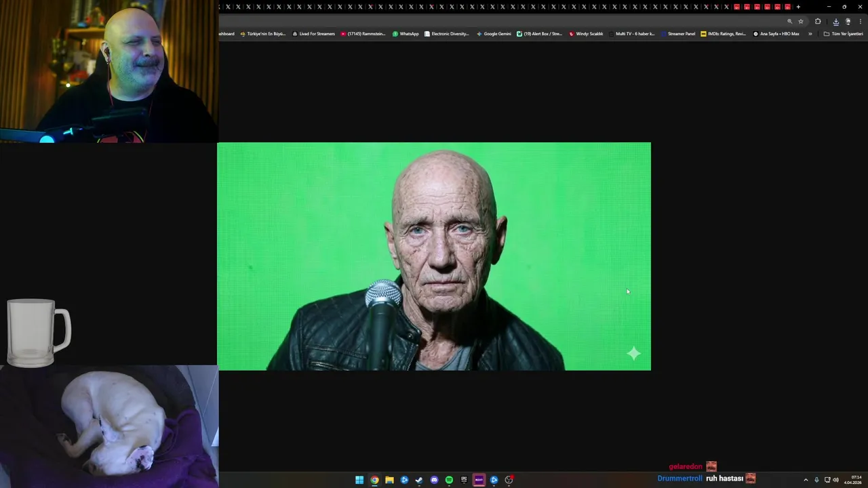Open Epic Games launcher in taskbar

[x=464, y=480]
